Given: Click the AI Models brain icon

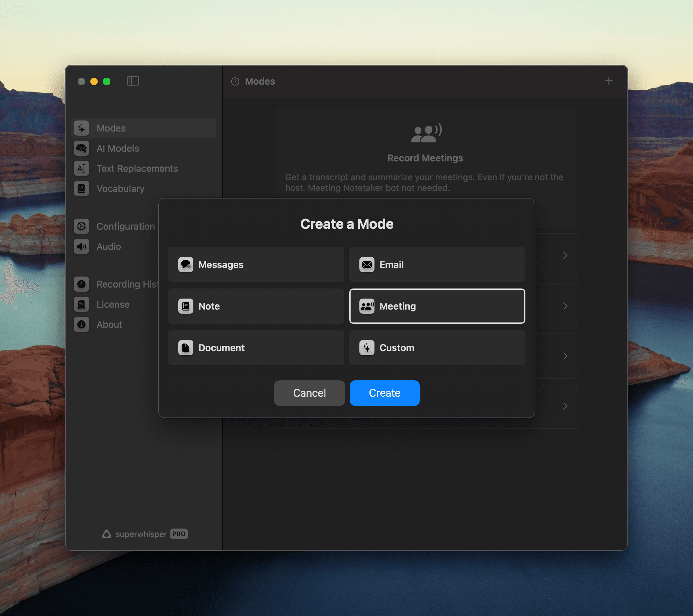Looking at the screenshot, I should pos(83,148).
